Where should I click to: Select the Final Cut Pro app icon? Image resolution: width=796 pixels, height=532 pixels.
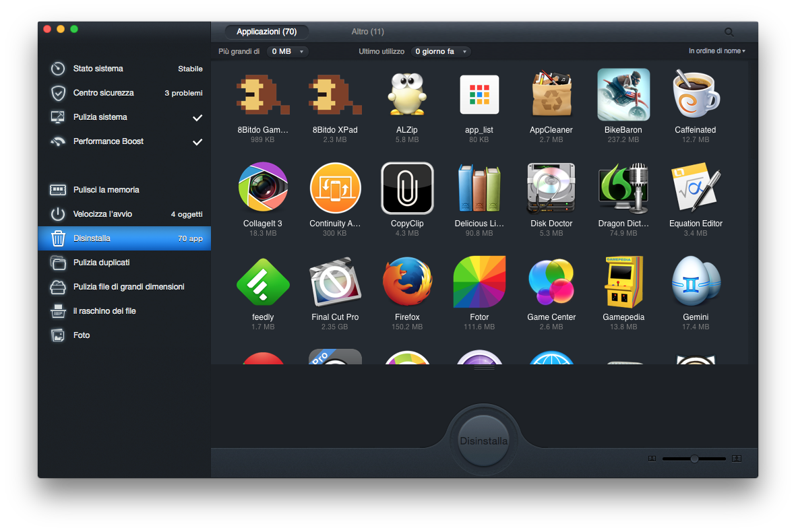pyautogui.click(x=335, y=282)
